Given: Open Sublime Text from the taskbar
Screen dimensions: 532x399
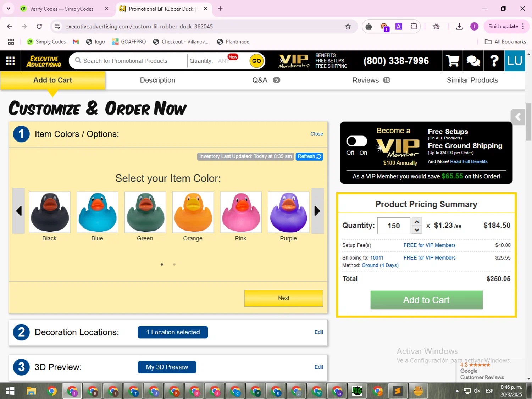Looking at the screenshot, I should coord(398,391).
